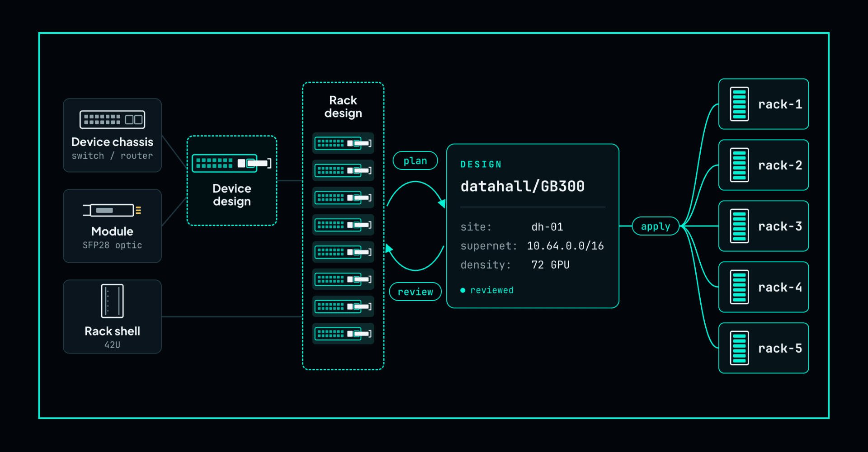The height and width of the screenshot is (452, 868).
Task: Click the Rack shell 42U icon
Action: click(112, 301)
